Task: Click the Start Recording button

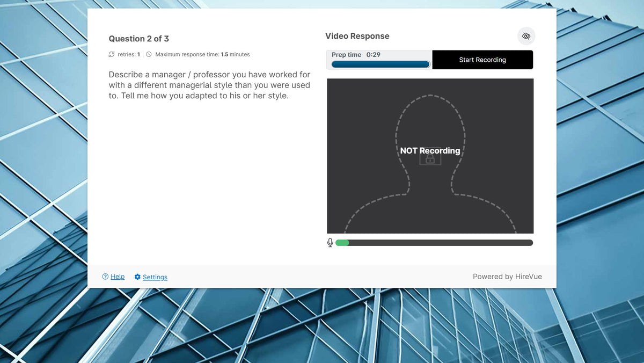Action: [x=482, y=60]
